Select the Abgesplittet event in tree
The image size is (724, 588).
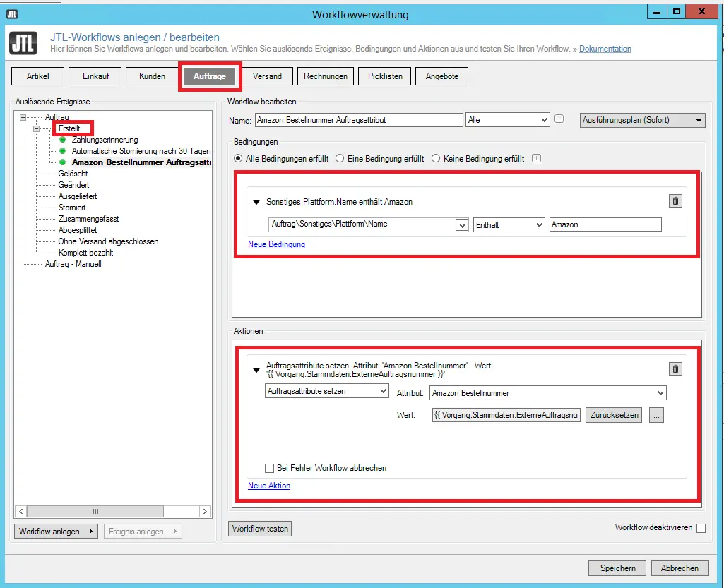tap(78, 230)
